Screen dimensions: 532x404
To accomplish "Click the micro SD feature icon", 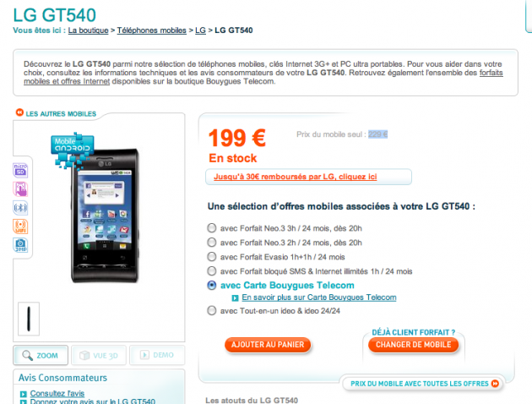I will click(x=20, y=171).
